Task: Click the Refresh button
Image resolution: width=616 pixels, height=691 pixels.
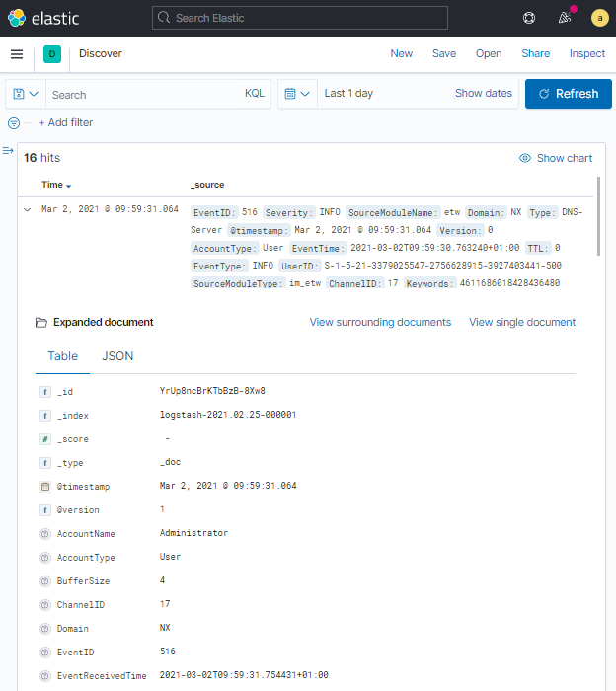Action: 568,94
